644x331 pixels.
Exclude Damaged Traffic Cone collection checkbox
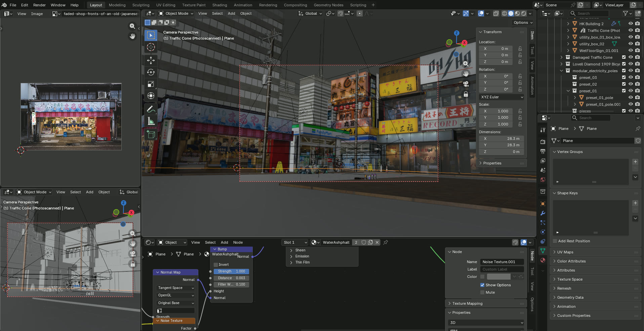coord(624,57)
